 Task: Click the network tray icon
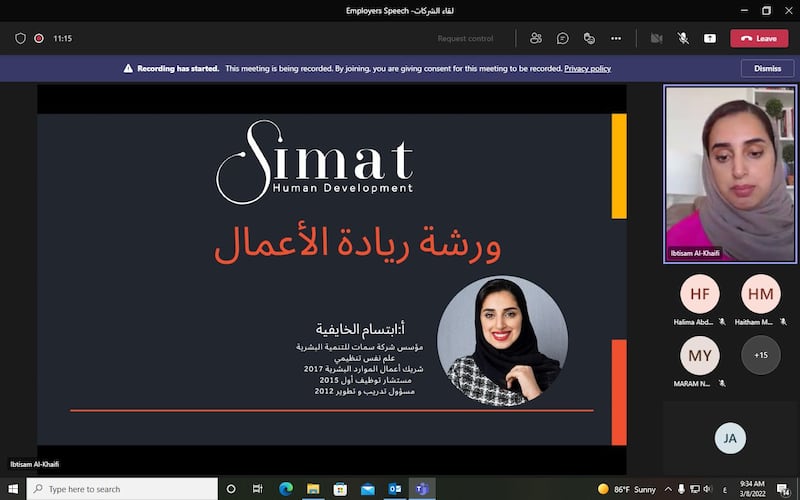pyautogui.click(x=694, y=489)
